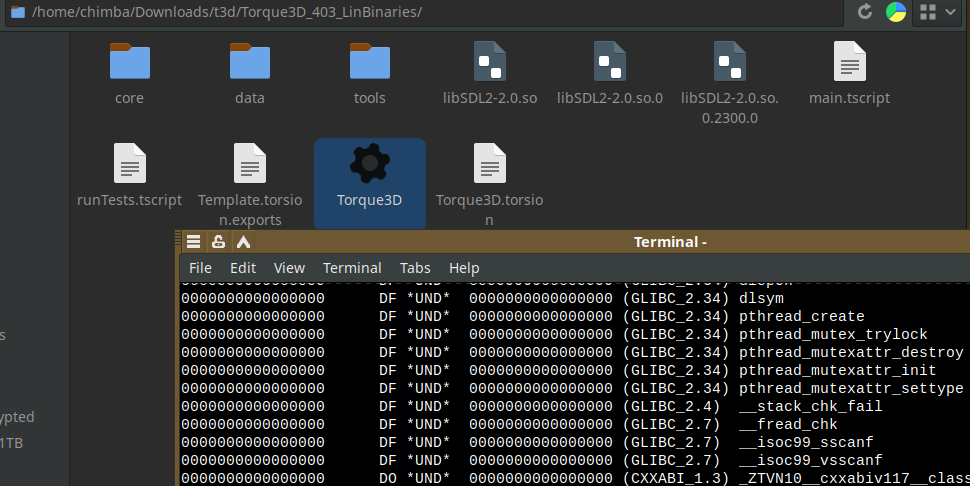This screenshot has height=486, width=970.
Task: Click the 1TB entry in the sidebar
Action: click(11, 443)
